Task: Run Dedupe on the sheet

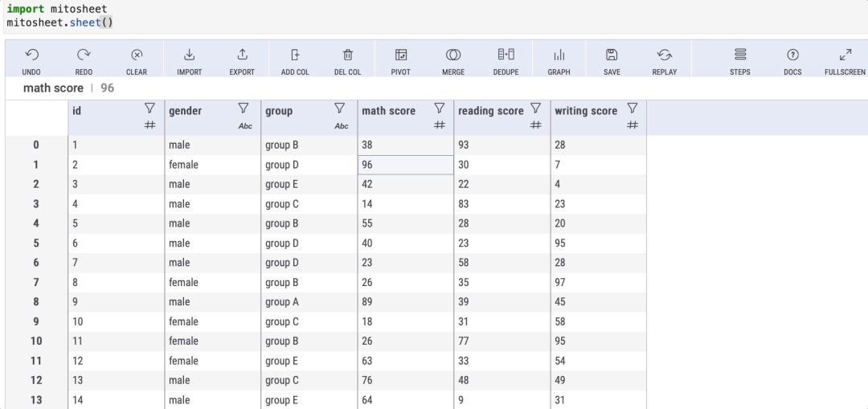Action: tap(506, 55)
